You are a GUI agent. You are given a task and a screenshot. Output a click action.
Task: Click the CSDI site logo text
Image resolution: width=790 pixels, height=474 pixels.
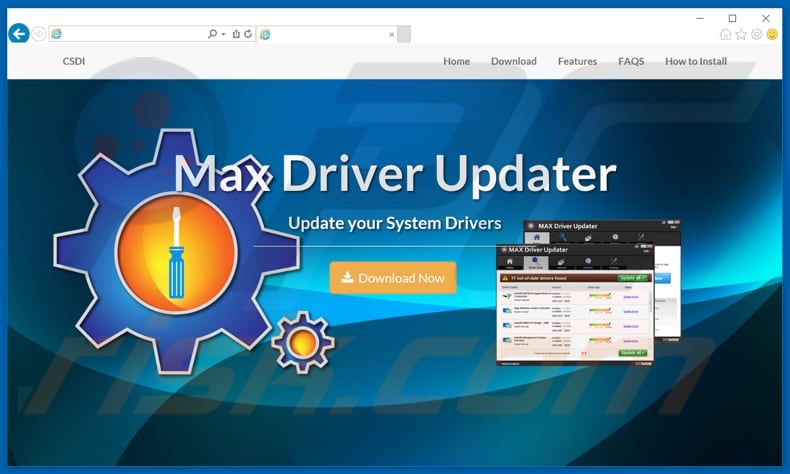pyautogui.click(x=74, y=61)
